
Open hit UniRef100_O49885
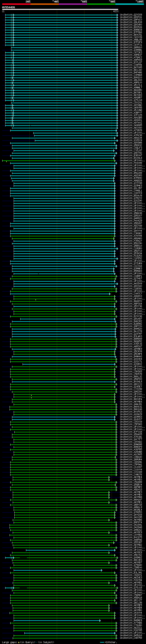131,125
